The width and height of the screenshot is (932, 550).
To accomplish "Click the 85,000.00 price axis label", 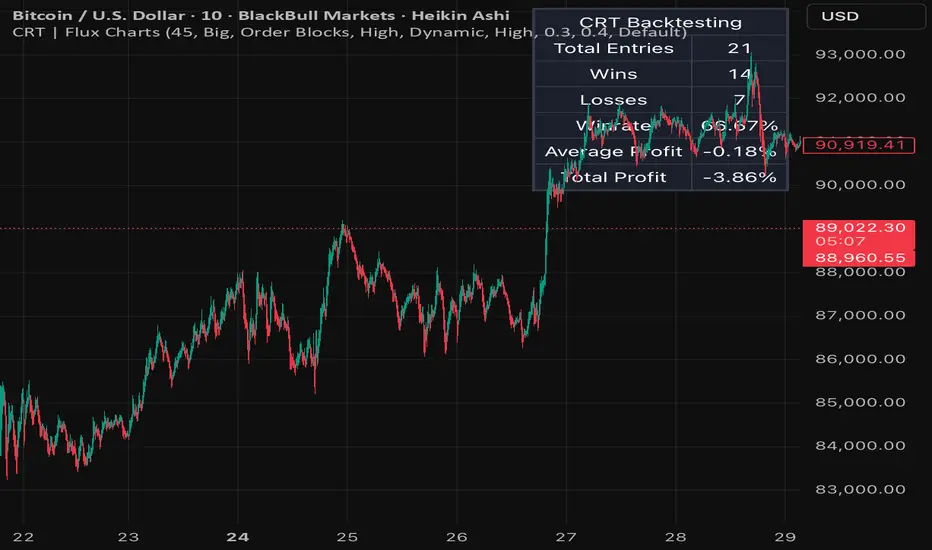I will [860, 402].
